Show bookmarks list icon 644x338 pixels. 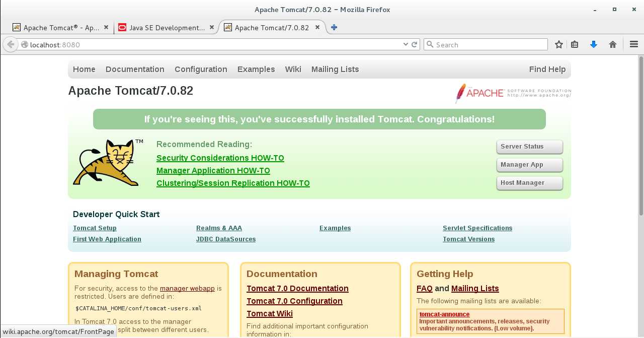pos(575,44)
